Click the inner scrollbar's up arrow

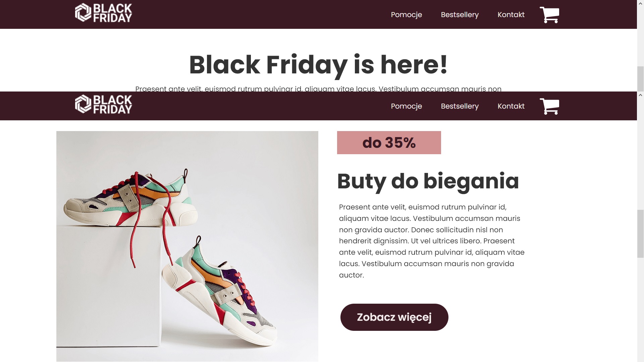click(640, 95)
